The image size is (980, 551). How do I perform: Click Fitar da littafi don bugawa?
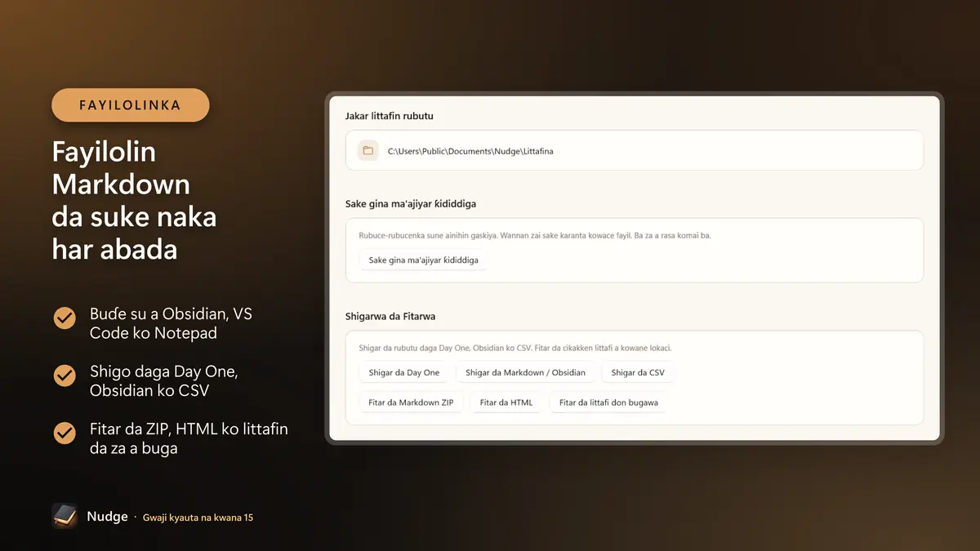[x=609, y=402]
